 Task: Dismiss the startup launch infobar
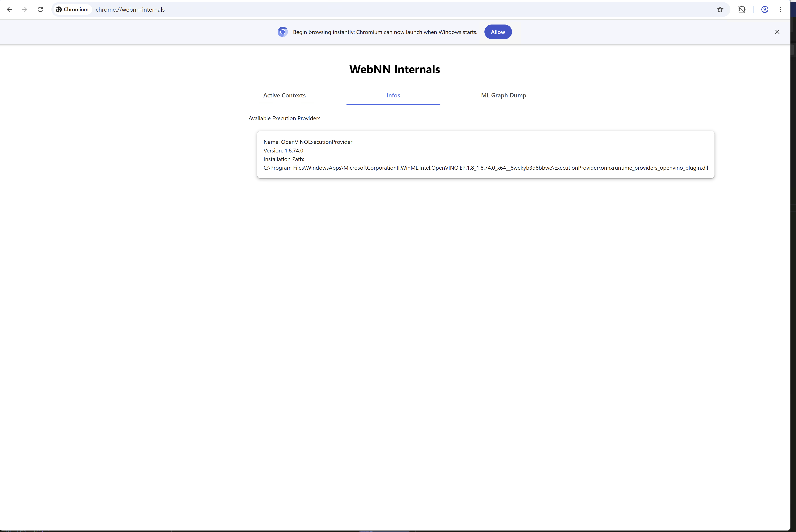coord(777,32)
